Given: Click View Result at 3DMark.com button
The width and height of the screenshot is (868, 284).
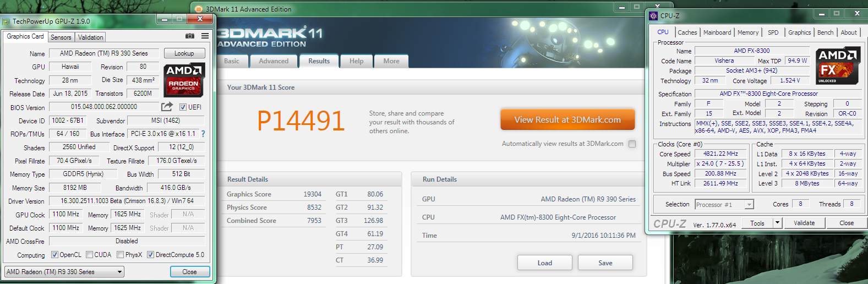Looking at the screenshot, I should (x=567, y=119).
